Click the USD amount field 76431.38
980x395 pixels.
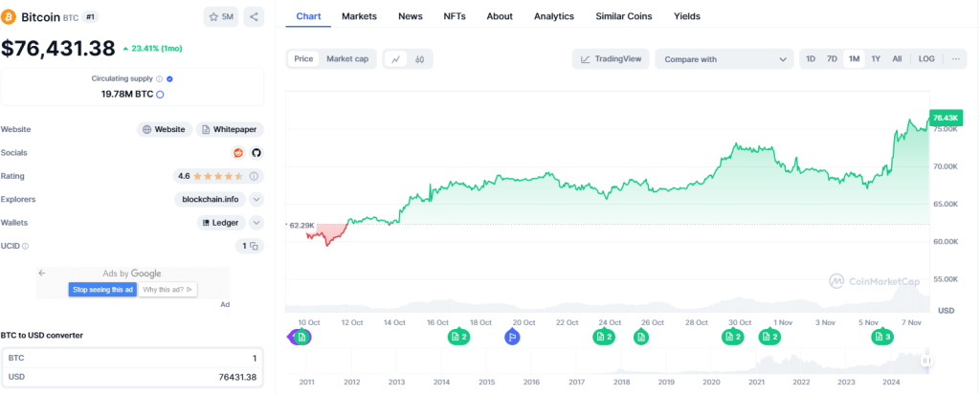(x=132, y=377)
